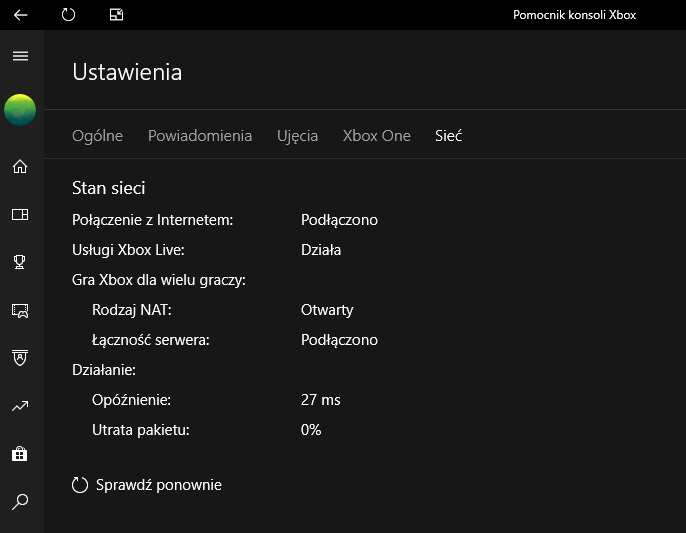Open the game collection sidebar icon

pos(20,214)
